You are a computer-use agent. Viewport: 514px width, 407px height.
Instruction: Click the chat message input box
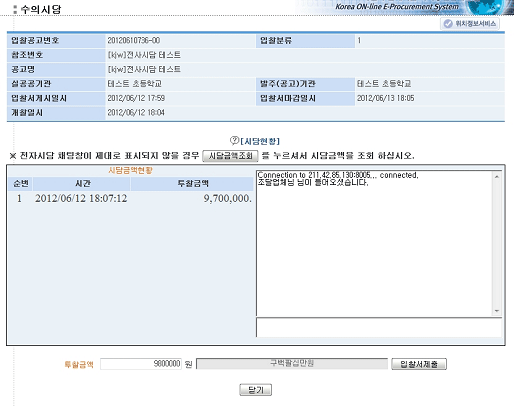pos(379,327)
